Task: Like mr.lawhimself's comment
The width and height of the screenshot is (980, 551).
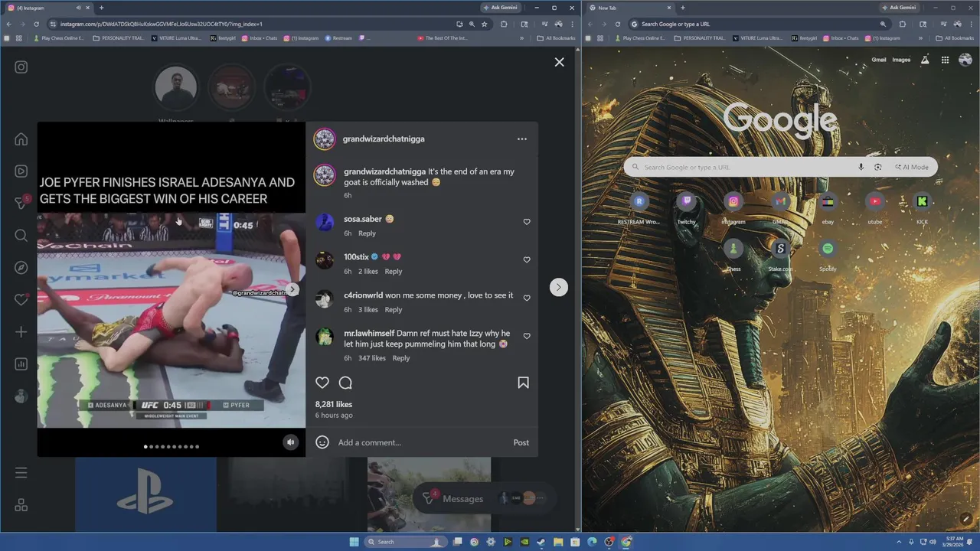Action: (x=527, y=336)
